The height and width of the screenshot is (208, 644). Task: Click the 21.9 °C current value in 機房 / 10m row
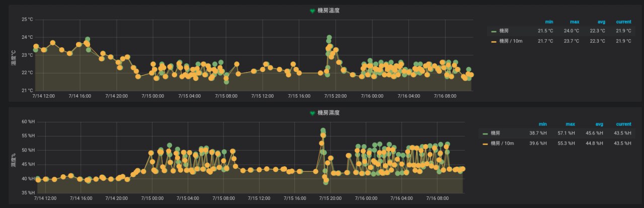pos(624,41)
